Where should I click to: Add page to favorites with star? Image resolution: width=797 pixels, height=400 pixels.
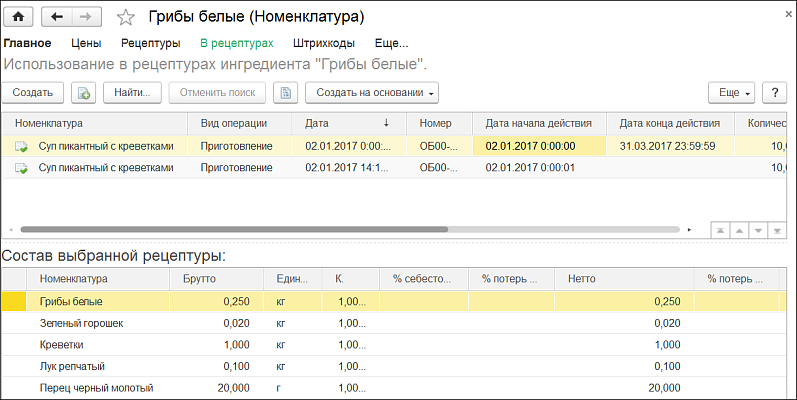(125, 18)
